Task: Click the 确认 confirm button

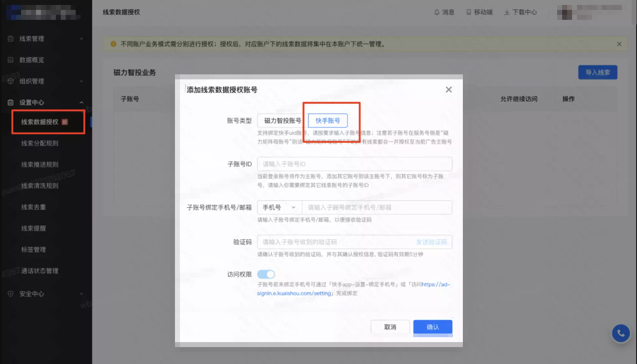Action: pos(433,326)
